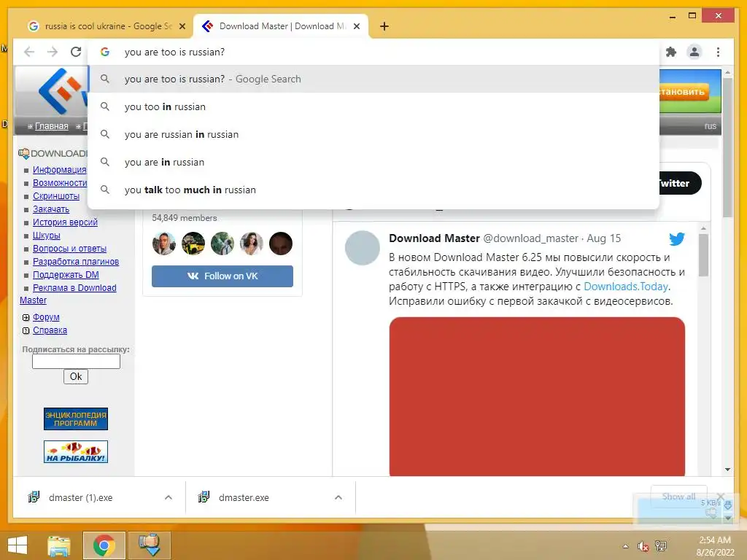Open the dmaster.exe downloaded file
The width and height of the screenshot is (747, 560).
(244, 497)
